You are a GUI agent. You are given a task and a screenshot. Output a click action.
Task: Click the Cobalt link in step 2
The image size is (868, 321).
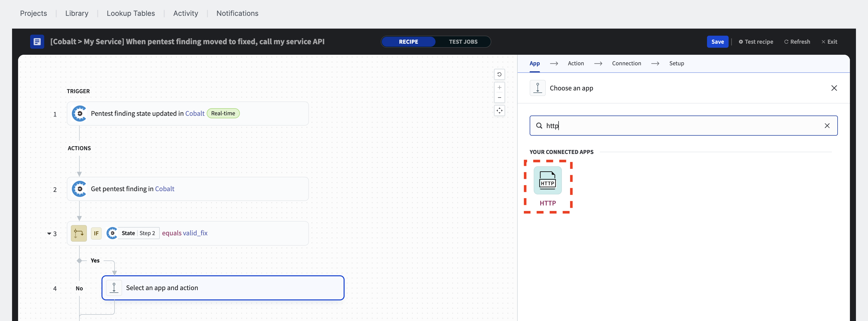(165, 189)
